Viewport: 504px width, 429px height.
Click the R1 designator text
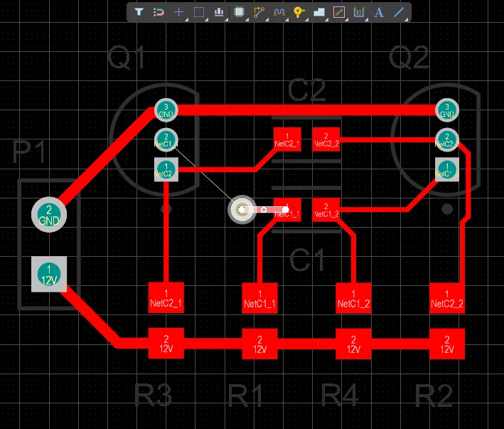coord(245,396)
